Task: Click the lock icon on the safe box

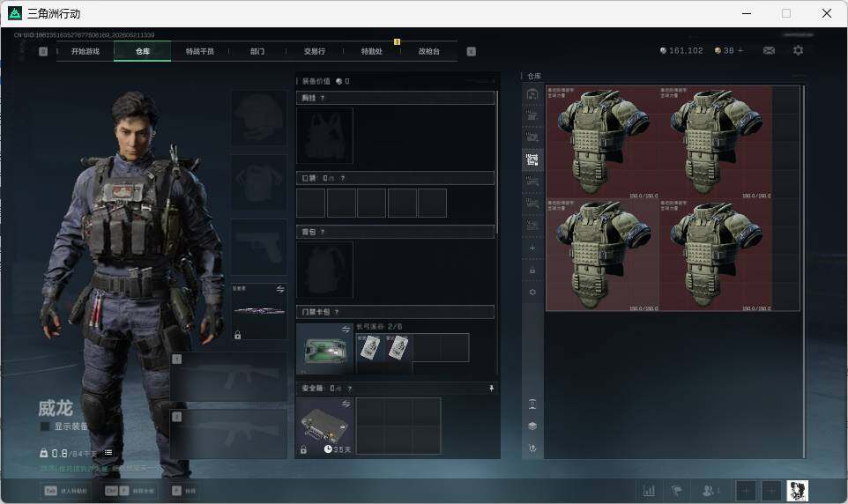Action: tap(303, 450)
